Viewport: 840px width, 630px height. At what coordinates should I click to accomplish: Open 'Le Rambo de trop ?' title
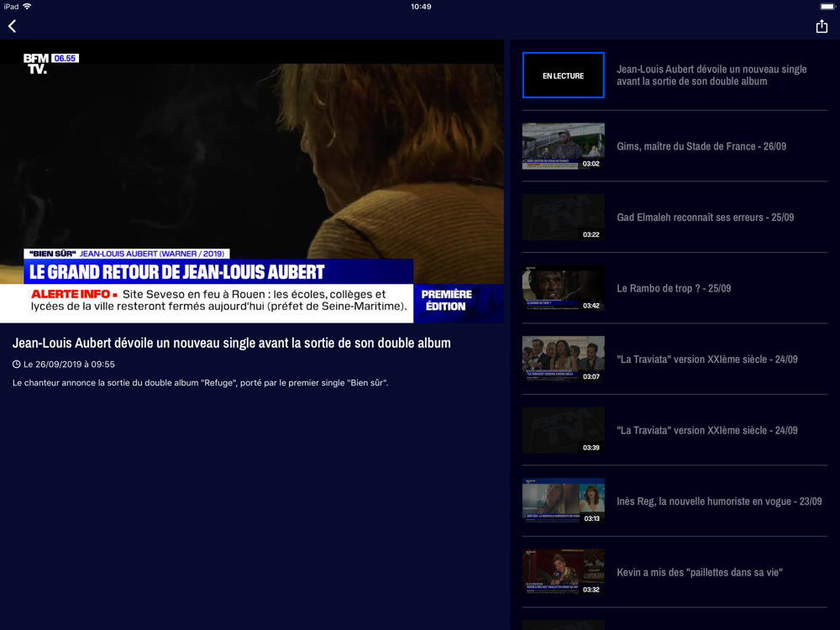(x=674, y=288)
